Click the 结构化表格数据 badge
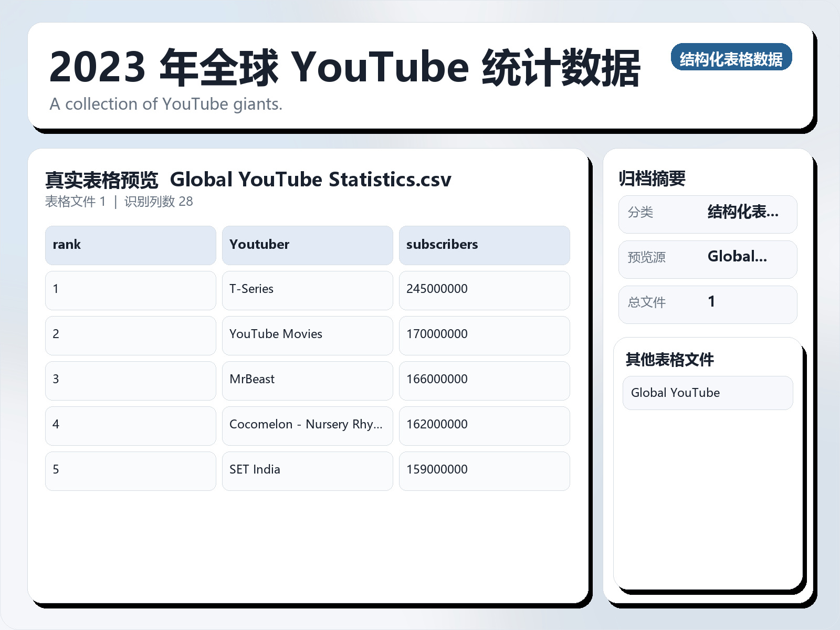The image size is (840, 630). (x=732, y=59)
